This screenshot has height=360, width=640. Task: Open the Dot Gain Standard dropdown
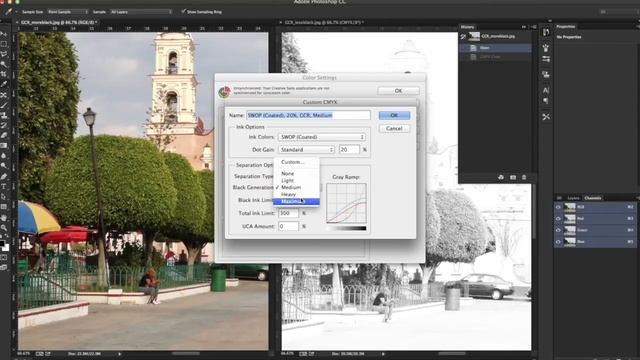coord(307,150)
